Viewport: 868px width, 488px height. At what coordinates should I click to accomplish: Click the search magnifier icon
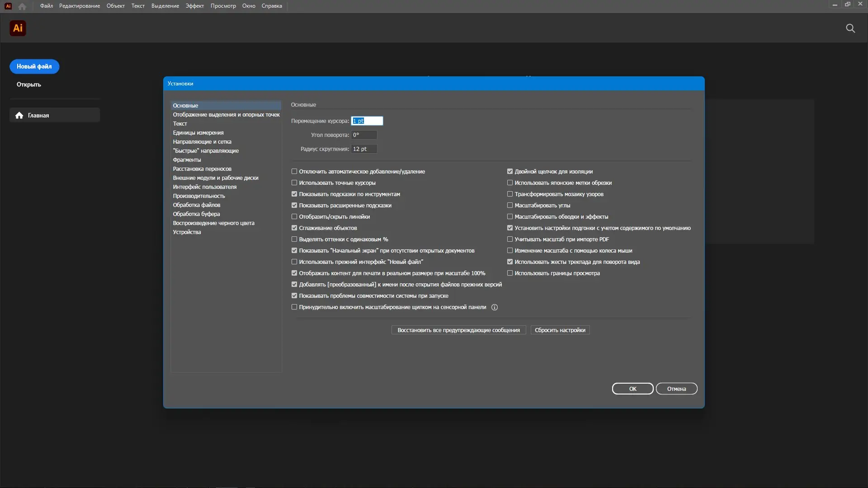click(850, 28)
